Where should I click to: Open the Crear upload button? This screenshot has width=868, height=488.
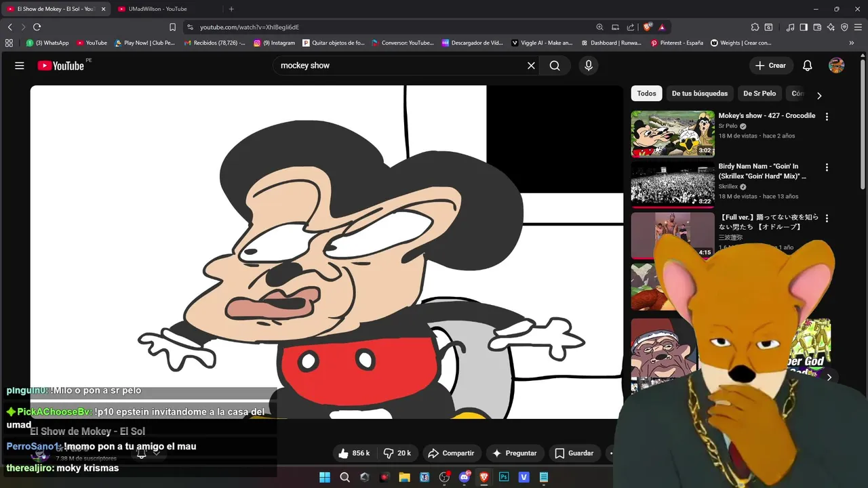click(x=770, y=66)
